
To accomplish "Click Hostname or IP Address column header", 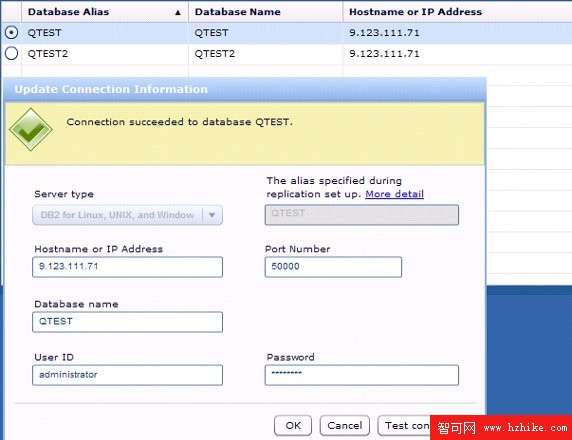I will (x=457, y=12).
